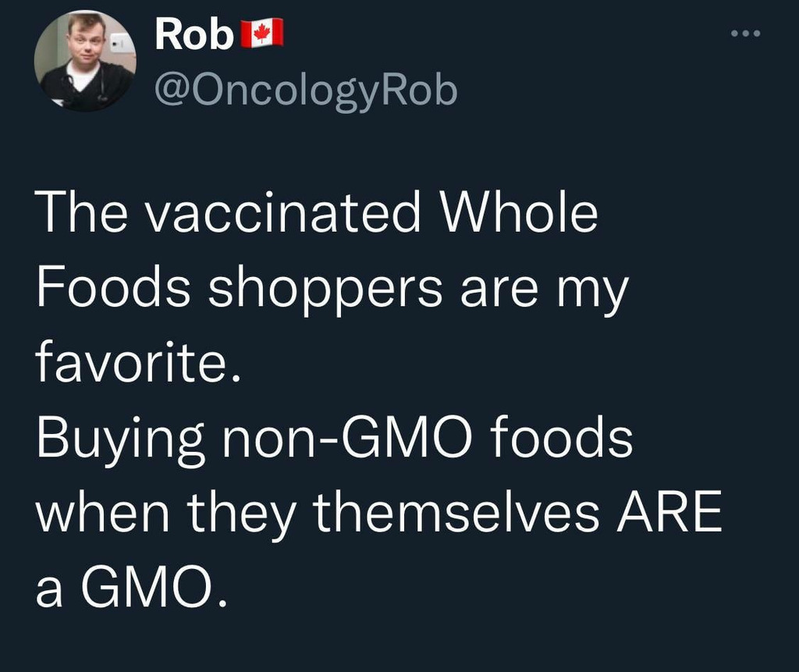Image resolution: width=799 pixels, height=672 pixels.
Task: Open the @OncologyRob handle link
Action: point(306,91)
